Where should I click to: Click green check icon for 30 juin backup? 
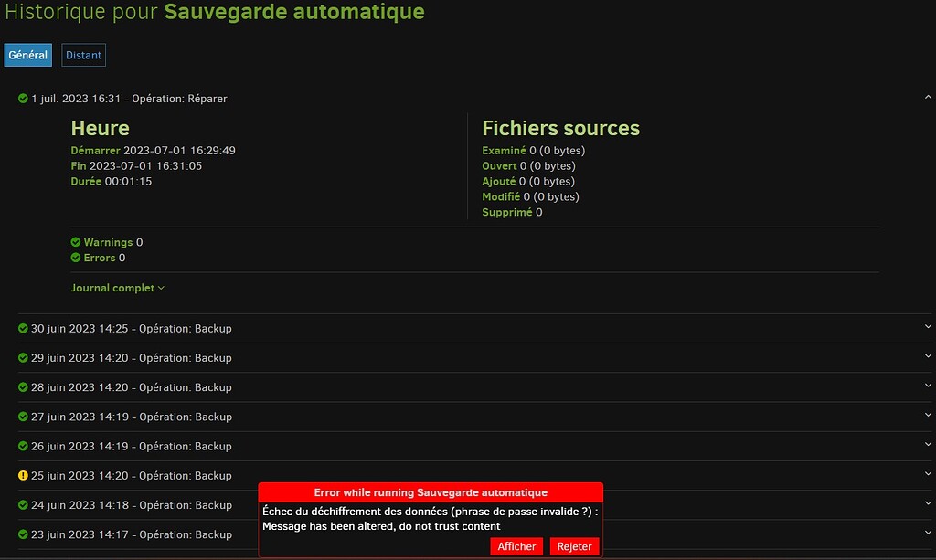(23, 329)
